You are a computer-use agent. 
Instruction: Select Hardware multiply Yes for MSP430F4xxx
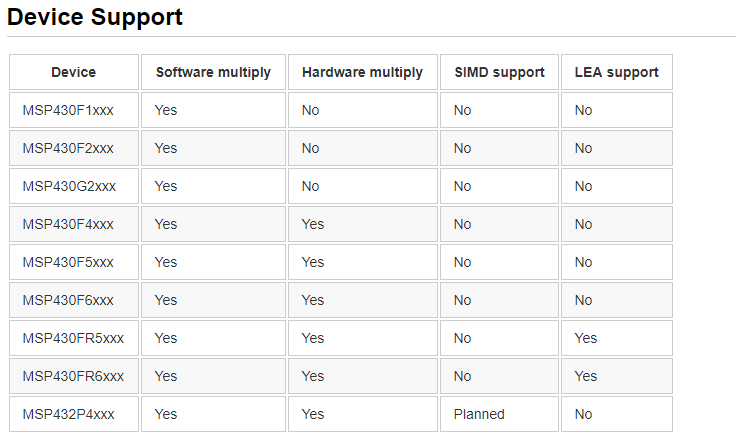click(313, 224)
